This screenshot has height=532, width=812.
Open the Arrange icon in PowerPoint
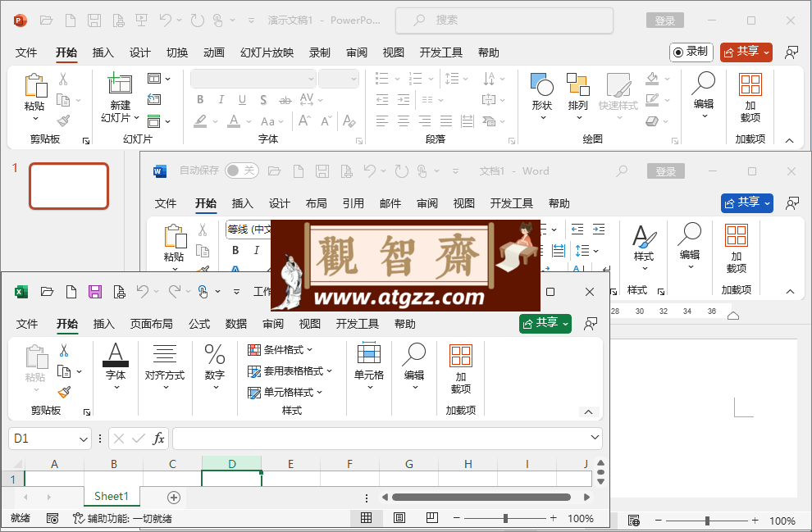tap(578, 84)
